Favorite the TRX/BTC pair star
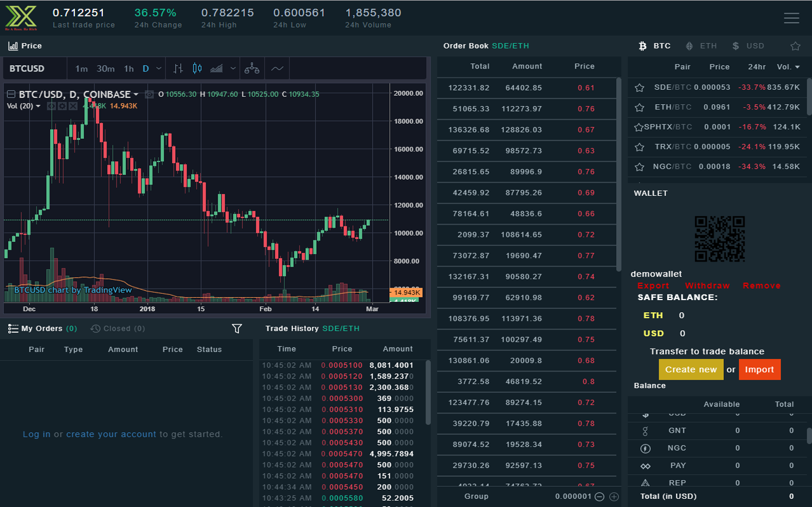812x507 pixels. pyautogui.click(x=639, y=147)
